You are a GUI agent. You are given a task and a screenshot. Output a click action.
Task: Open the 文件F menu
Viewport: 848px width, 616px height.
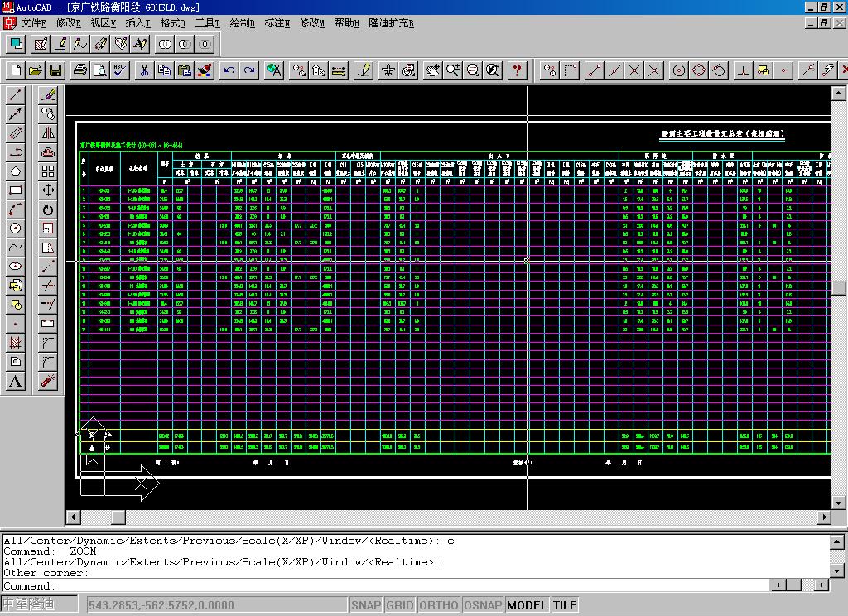click(x=34, y=23)
